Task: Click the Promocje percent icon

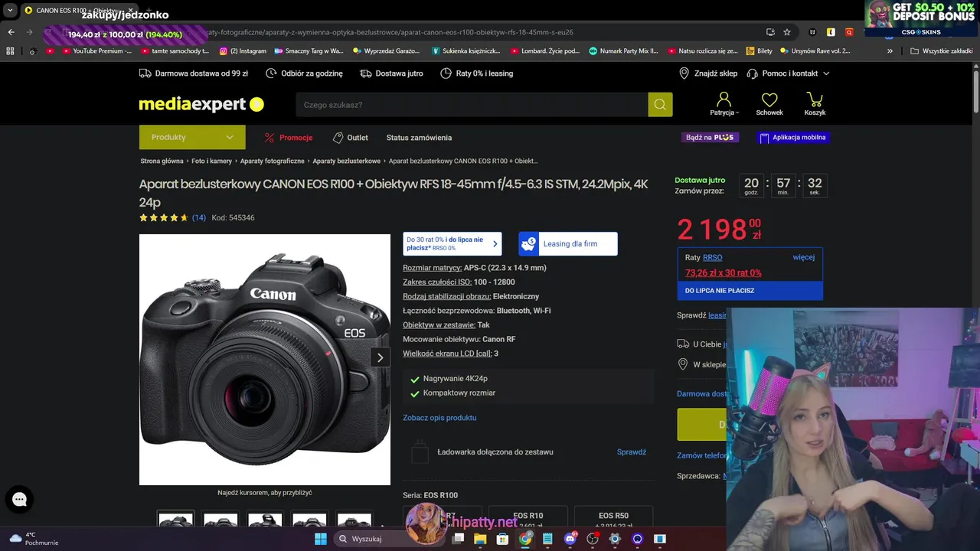Action: coord(269,138)
